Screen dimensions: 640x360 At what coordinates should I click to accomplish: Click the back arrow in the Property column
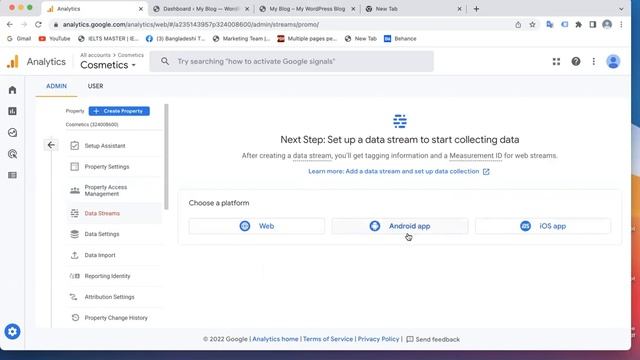click(x=51, y=145)
